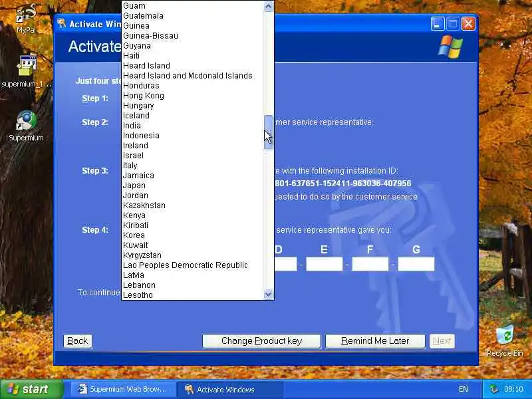The height and width of the screenshot is (399, 532).
Task: Close the Activate Windows dialog
Action: click(x=468, y=24)
